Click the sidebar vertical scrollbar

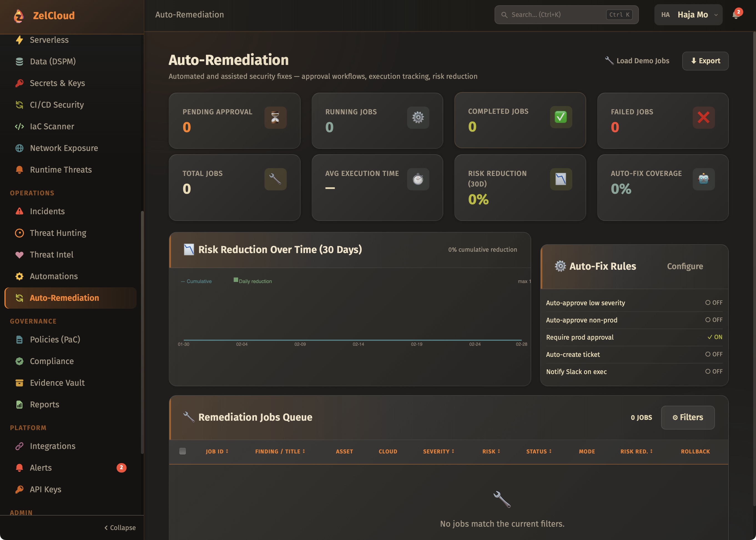(142, 332)
